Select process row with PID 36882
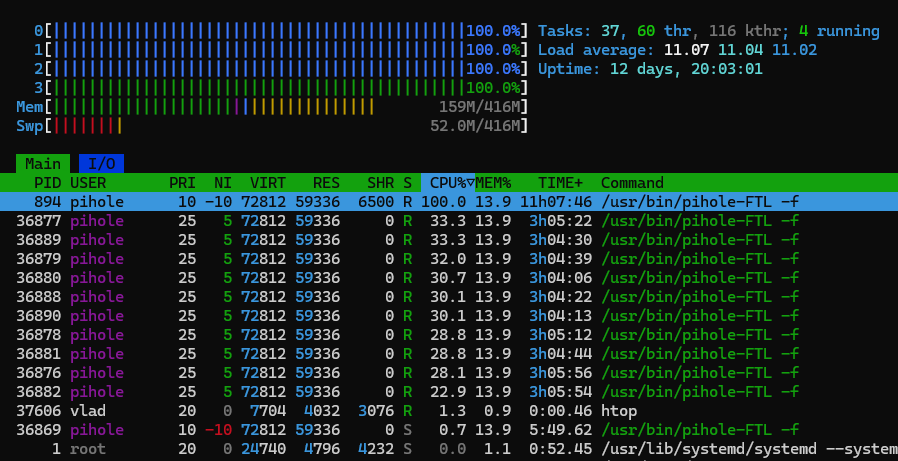The width and height of the screenshot is (898, 461). (449, 392)
